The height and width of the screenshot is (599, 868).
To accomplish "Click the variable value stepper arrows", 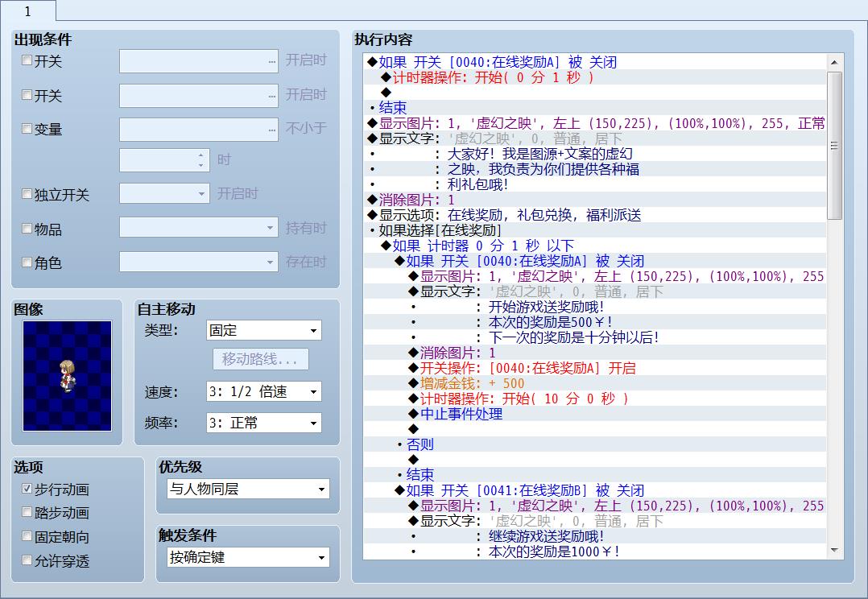I will pos(201,160).
